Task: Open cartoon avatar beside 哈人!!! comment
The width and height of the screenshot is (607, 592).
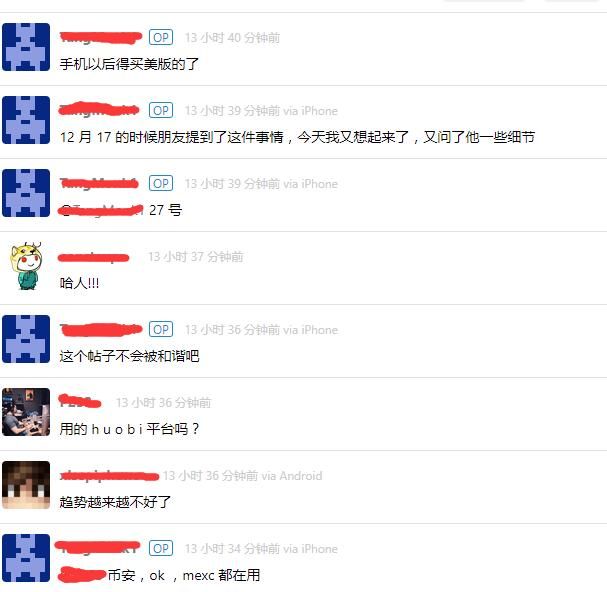Action: point(26,266)
